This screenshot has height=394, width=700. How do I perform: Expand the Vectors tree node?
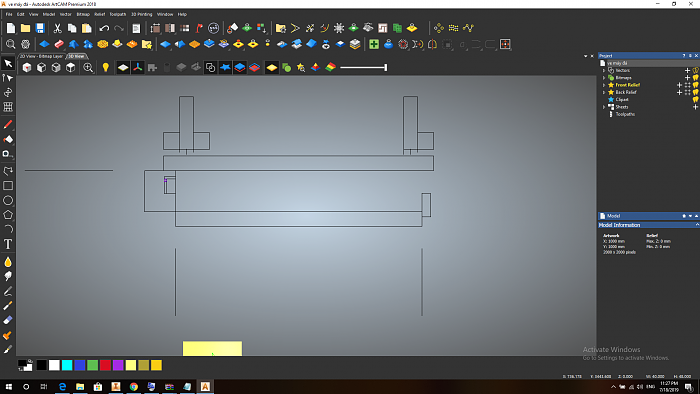pyautogui.click(x=604, y=71)
